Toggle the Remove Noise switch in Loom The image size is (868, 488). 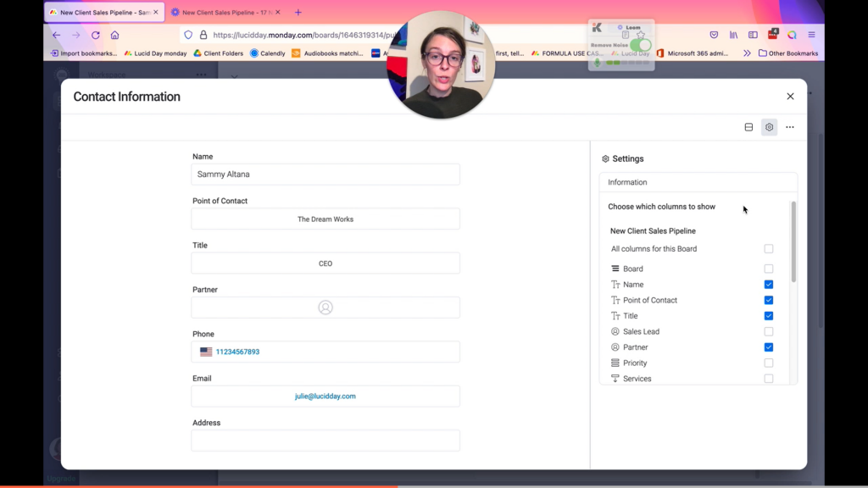[x=641, y=46]
